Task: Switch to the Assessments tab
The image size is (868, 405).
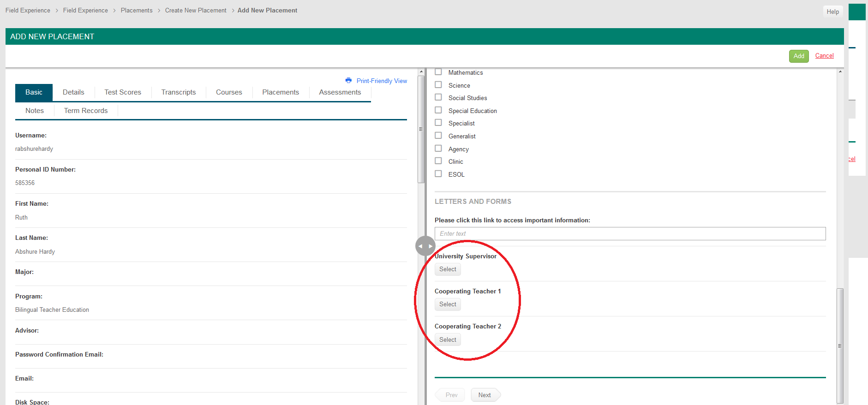Action: (340, 92)
